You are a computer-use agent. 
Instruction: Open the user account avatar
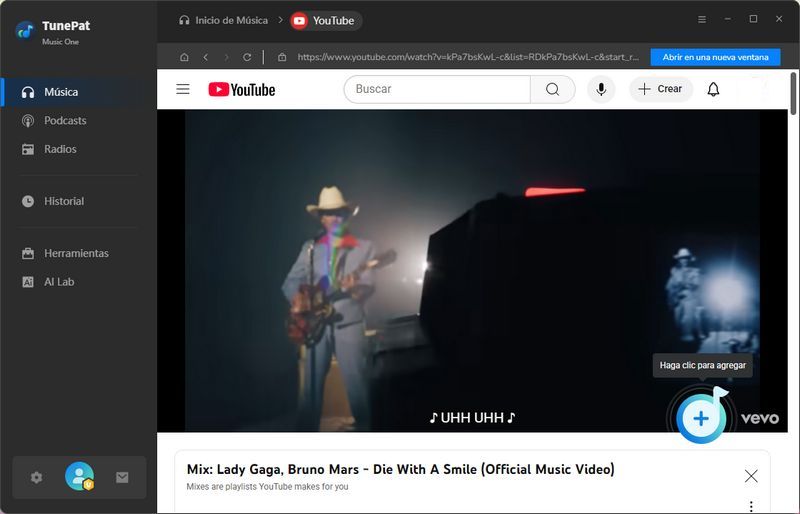click(79, 476)
